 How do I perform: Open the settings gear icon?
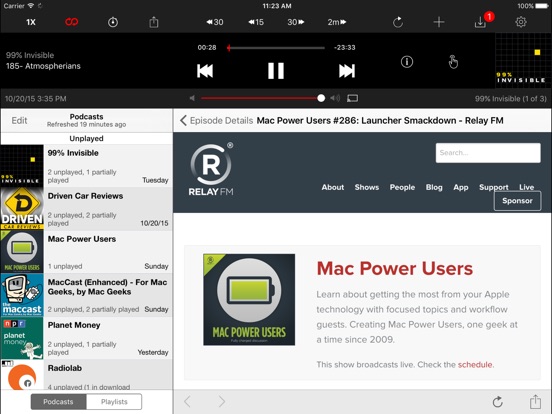coord(521,22)
